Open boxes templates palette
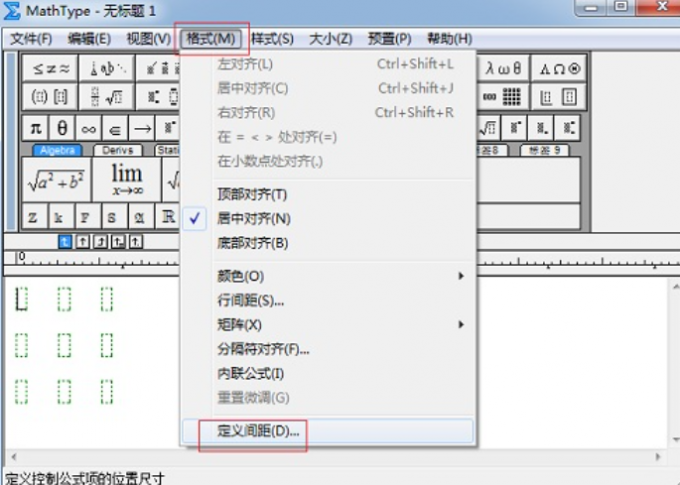Viewport: 680px width, 485px height. tap(559, 96)
